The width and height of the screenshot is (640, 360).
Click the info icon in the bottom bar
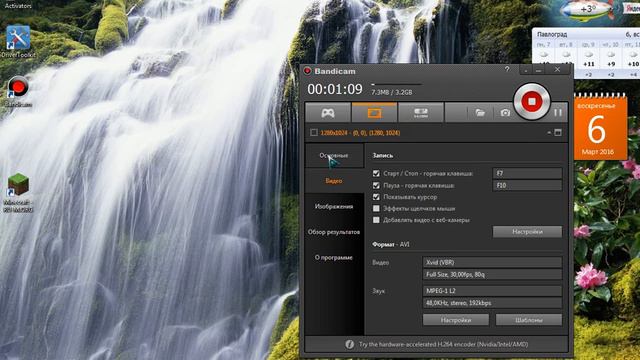pyautogui.click(x=349, y=344)
